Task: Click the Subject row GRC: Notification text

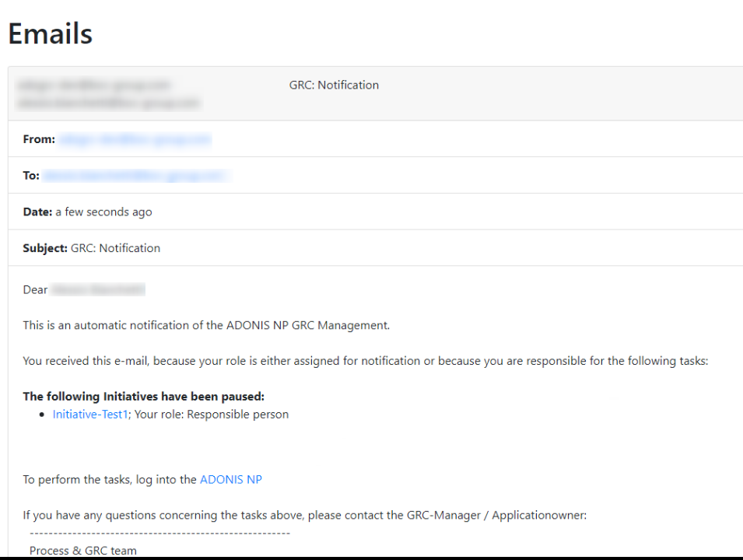Action: (115, 249)
